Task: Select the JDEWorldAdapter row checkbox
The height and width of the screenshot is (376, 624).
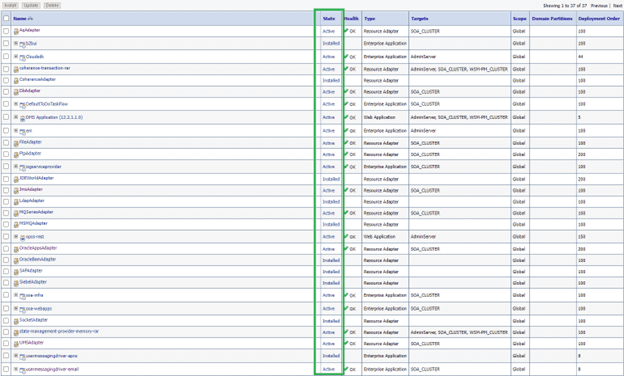Action: pyautogui.click(x=6, y=179)
